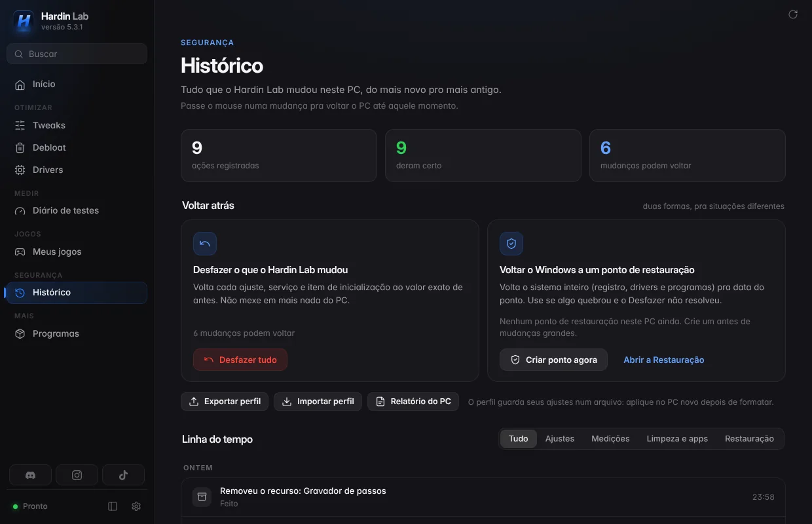
Task: Open the Programas section
Action: (x=77, y=333)
